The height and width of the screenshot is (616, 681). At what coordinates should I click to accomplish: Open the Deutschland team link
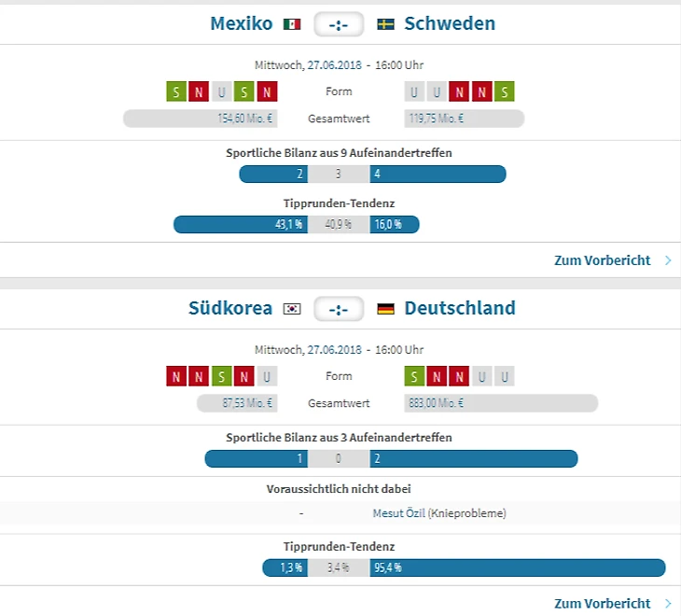point(459,308)
